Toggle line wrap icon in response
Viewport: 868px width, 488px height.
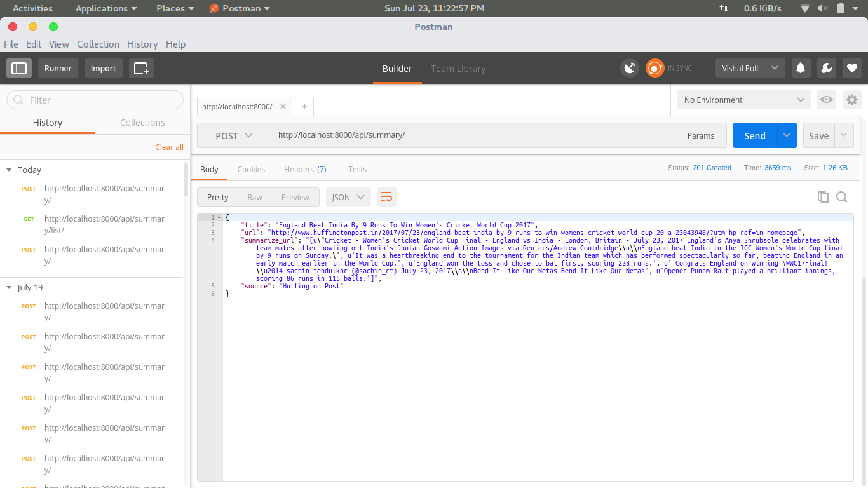(386, 197)
